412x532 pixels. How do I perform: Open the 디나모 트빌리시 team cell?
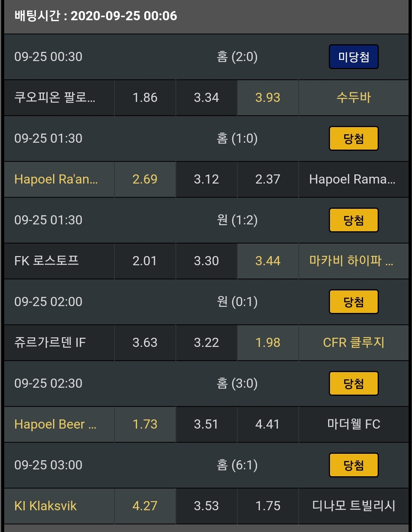[353, 506]
